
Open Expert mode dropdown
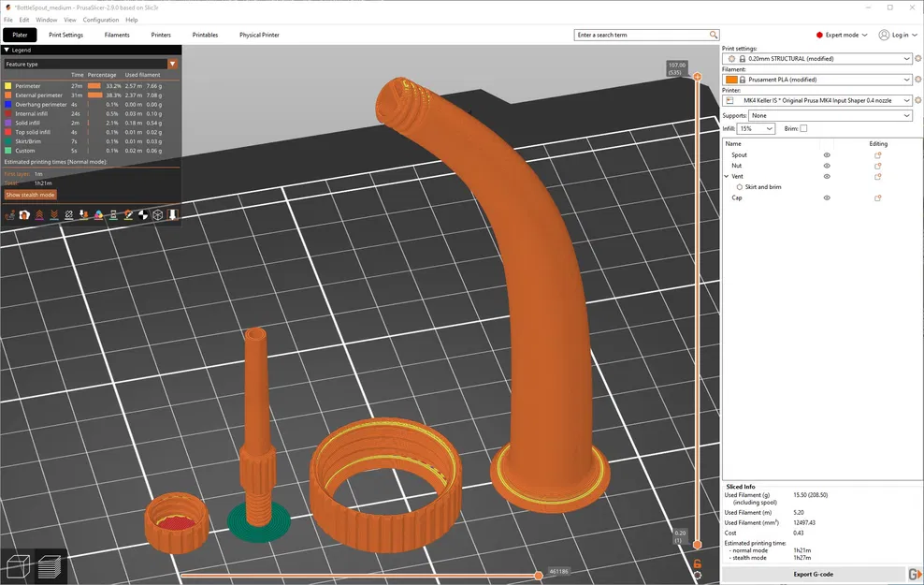pyautogui.click(x=842, y=35)
